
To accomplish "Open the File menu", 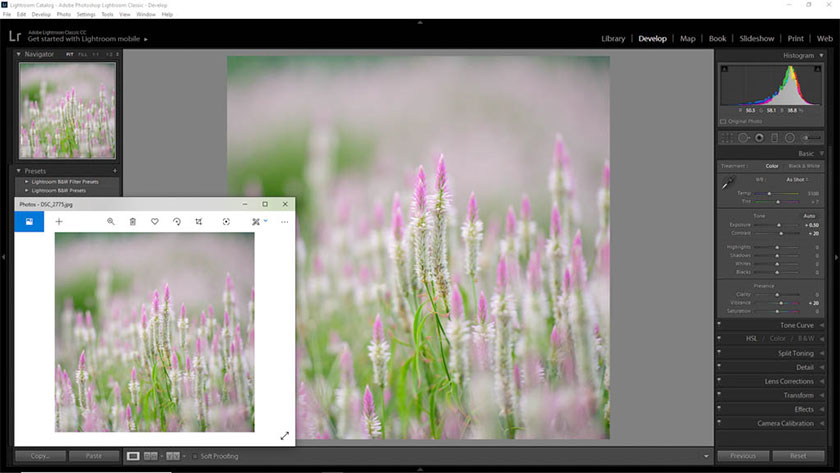I will coord(6,14).
